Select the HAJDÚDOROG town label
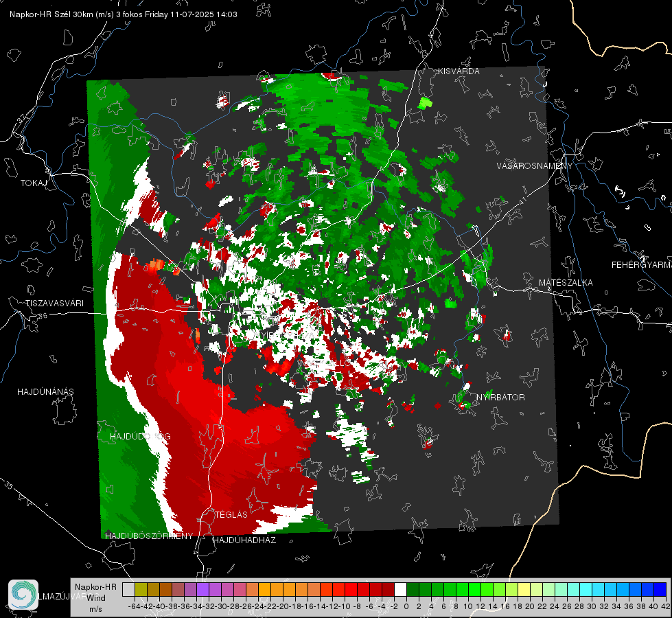The height and width of the screenshot is (618, 672). tap(140, 437)
